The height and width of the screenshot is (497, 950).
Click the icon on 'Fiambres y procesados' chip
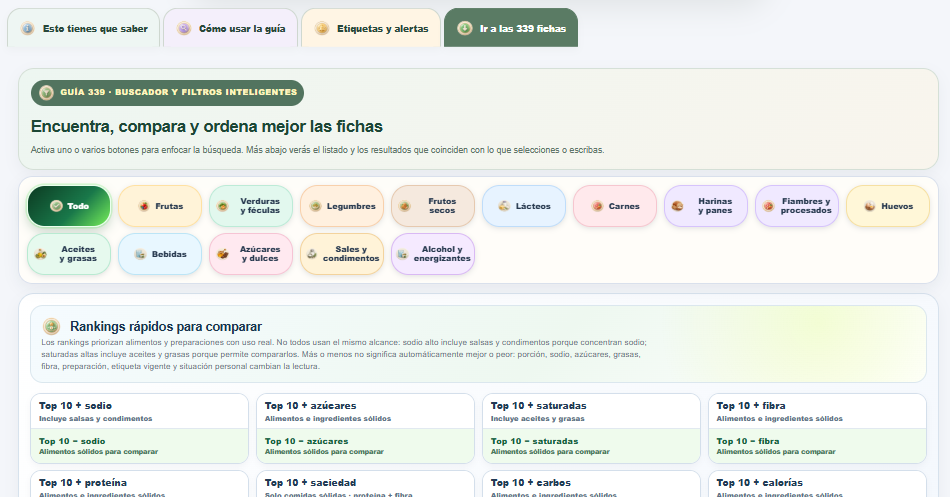pyautogui.click(x=768, y=206)
